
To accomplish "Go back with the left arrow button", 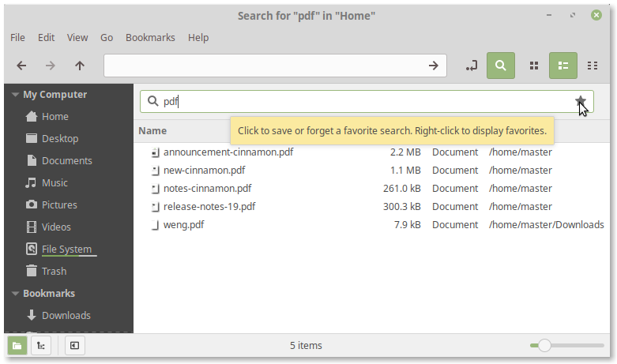I will click(x=21, y=66).
